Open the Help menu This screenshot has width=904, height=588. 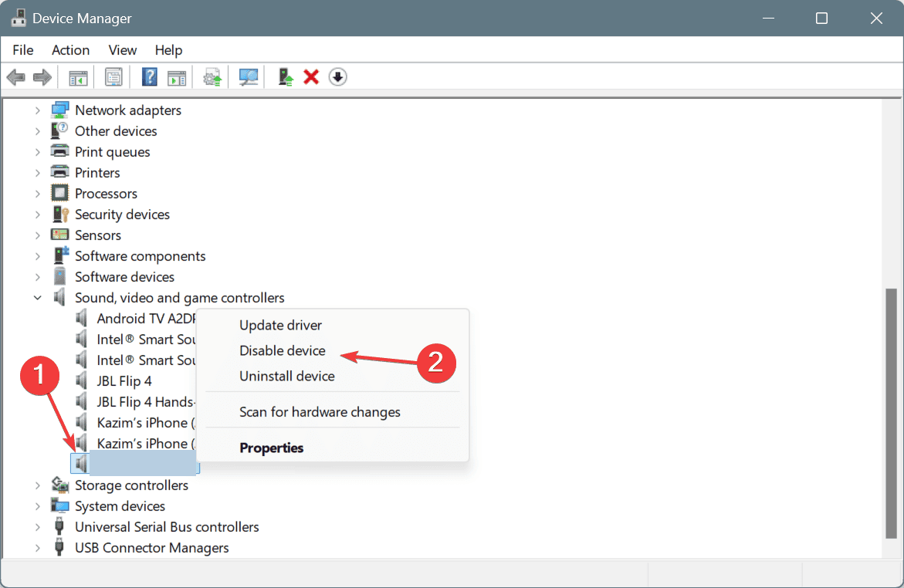[x=168, y=50]
